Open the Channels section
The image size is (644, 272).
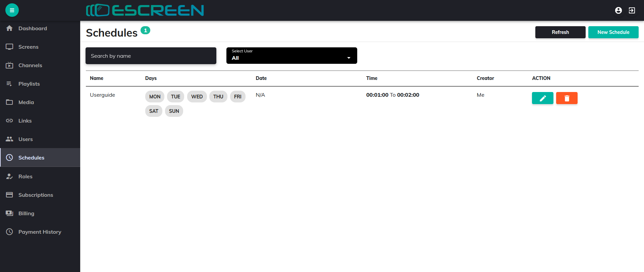coord(30,65)
